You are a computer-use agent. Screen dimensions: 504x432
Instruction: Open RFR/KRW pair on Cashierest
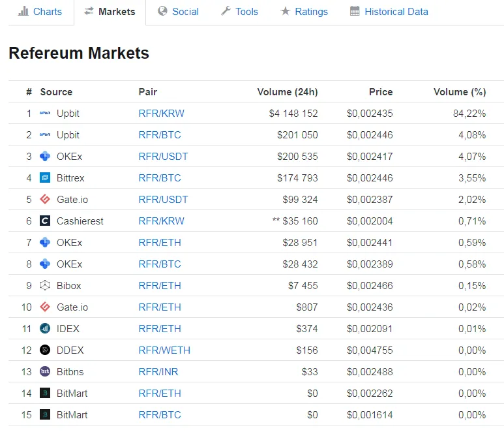161,221
